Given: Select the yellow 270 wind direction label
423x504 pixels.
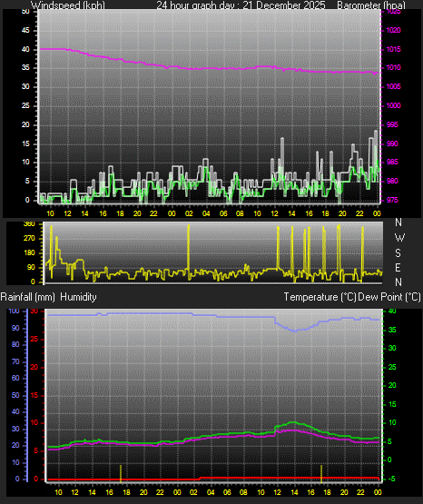Looking at the screenshot, I should point(29,239).
